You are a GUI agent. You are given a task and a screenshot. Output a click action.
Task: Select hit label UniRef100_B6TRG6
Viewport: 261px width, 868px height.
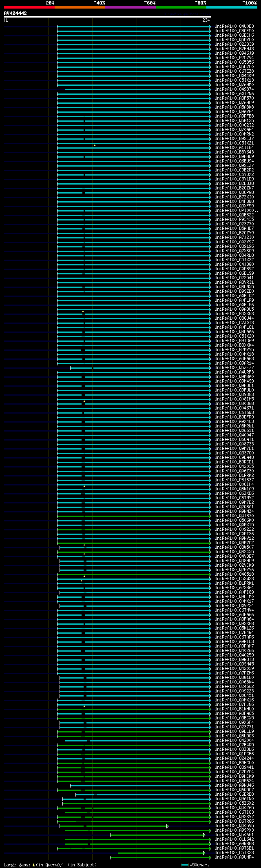tap(234, 821)
